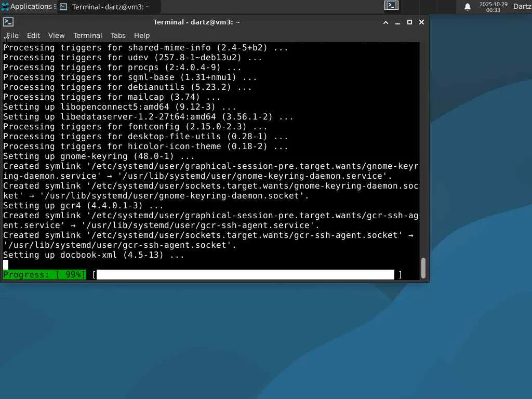
Task: Open the Tabs menu
Action: [118, 35]
